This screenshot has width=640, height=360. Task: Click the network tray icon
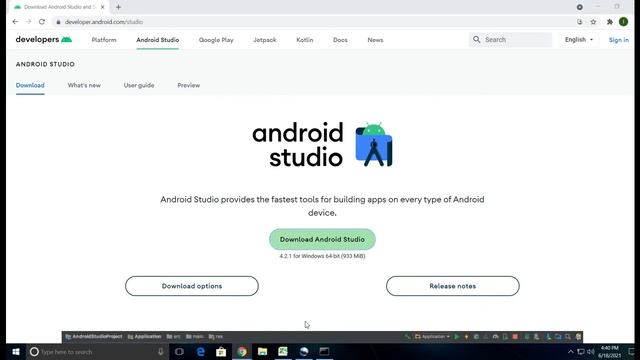(581, 351)
